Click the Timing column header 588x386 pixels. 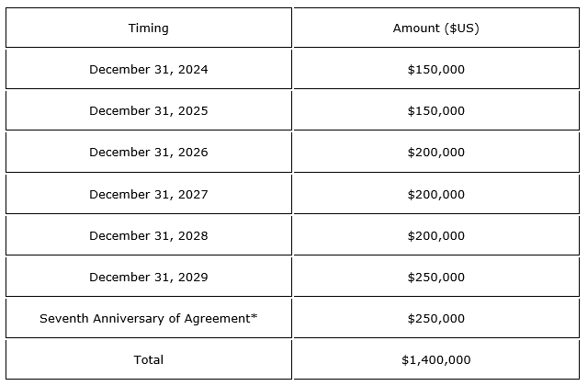(x=149, y=28)
